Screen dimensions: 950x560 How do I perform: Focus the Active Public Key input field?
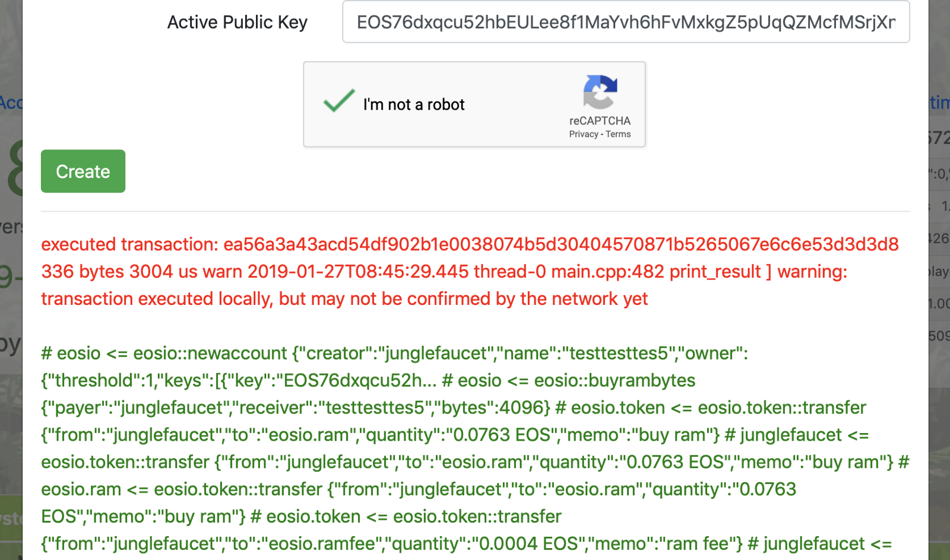626,22
